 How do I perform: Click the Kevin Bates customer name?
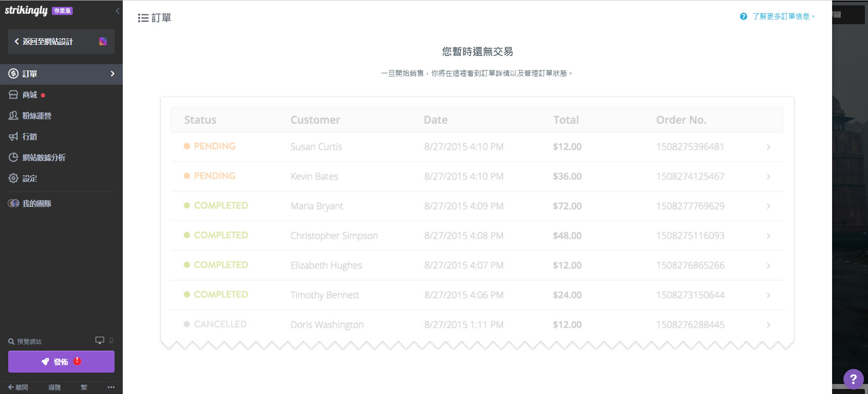(x=314, y=176)
